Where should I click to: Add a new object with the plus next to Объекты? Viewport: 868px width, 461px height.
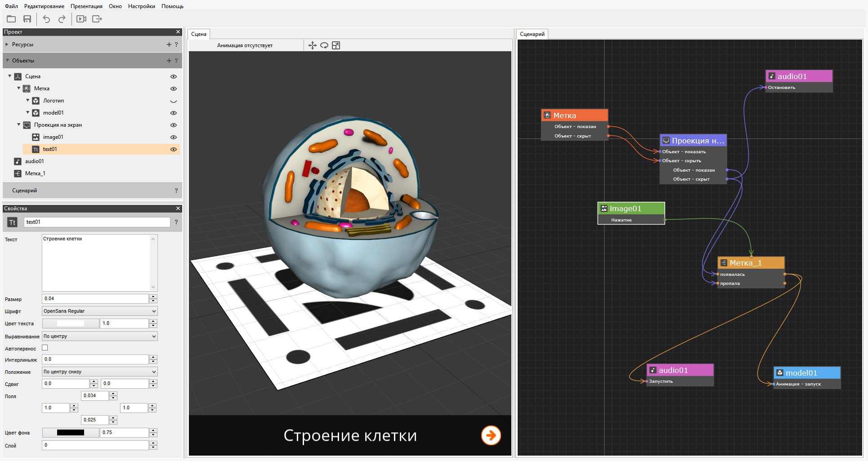[168, 60]
